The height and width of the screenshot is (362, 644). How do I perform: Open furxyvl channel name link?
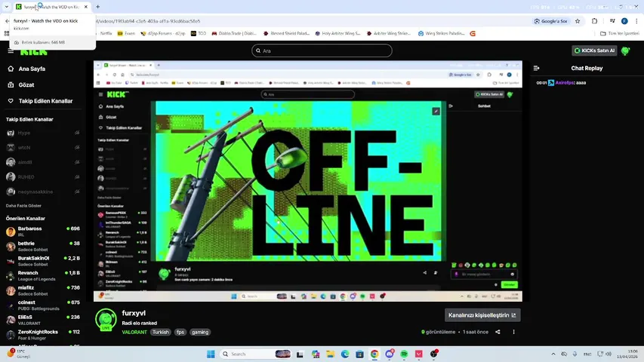coord(134,313)
